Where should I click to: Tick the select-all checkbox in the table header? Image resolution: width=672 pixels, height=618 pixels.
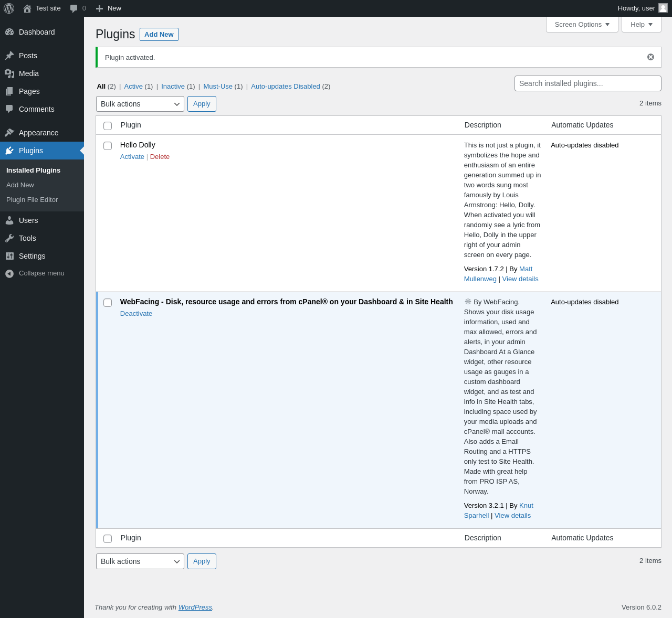click(x=108, y=126)
